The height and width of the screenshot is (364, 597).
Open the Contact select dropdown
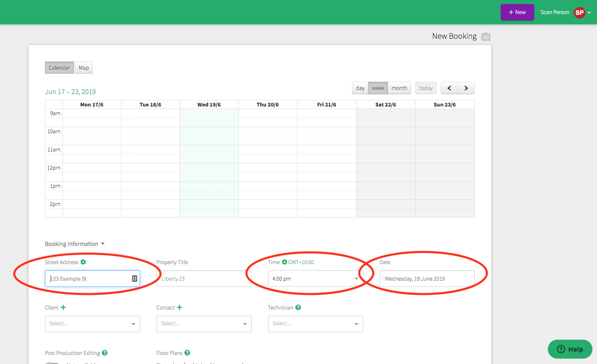click(204, 324)
